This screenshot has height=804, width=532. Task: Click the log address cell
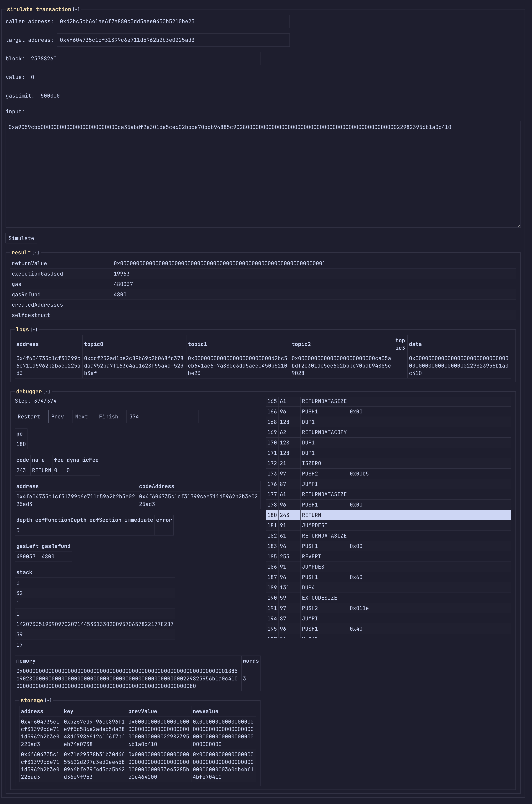tap(48, 366)
